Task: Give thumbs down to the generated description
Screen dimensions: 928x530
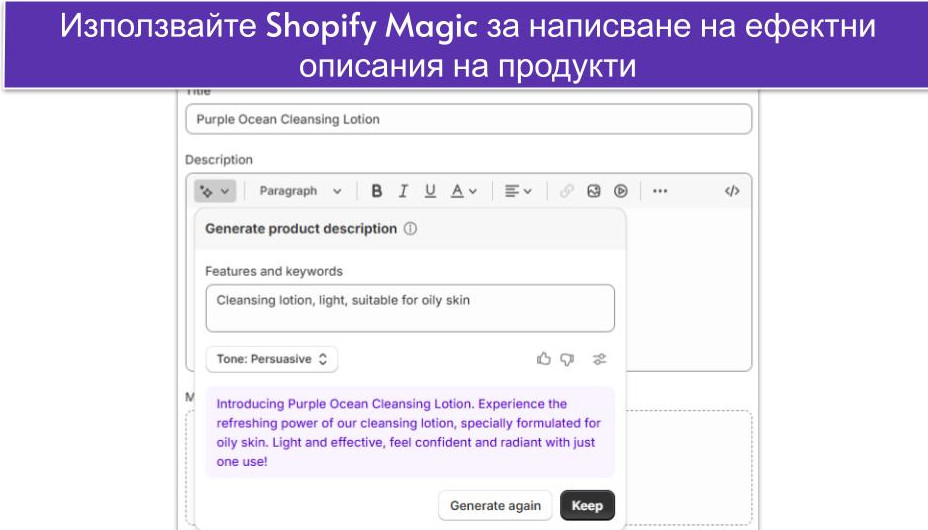Action: coord(567,359)
